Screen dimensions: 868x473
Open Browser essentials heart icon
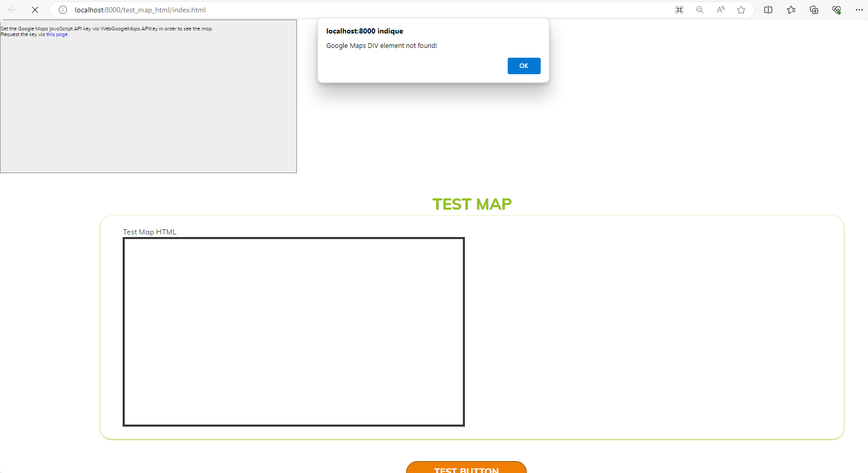(x=837, y=10)
